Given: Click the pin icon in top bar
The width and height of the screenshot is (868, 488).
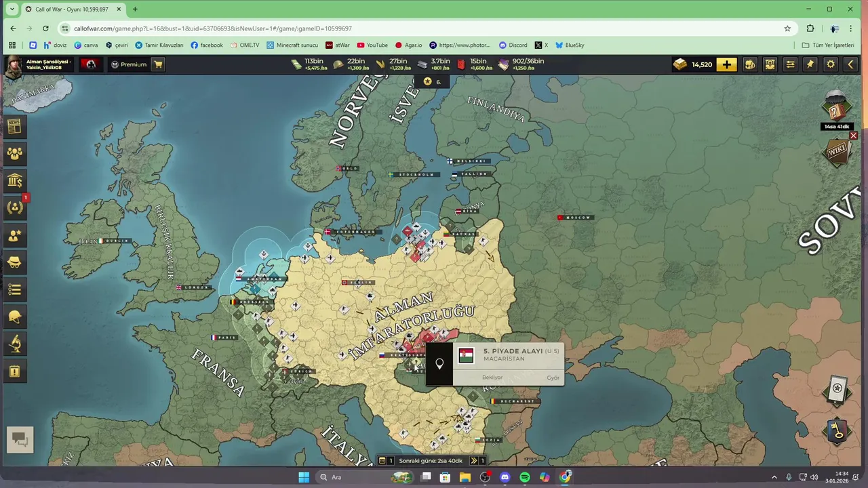Looking at the screenshot, I should point(810,64).
